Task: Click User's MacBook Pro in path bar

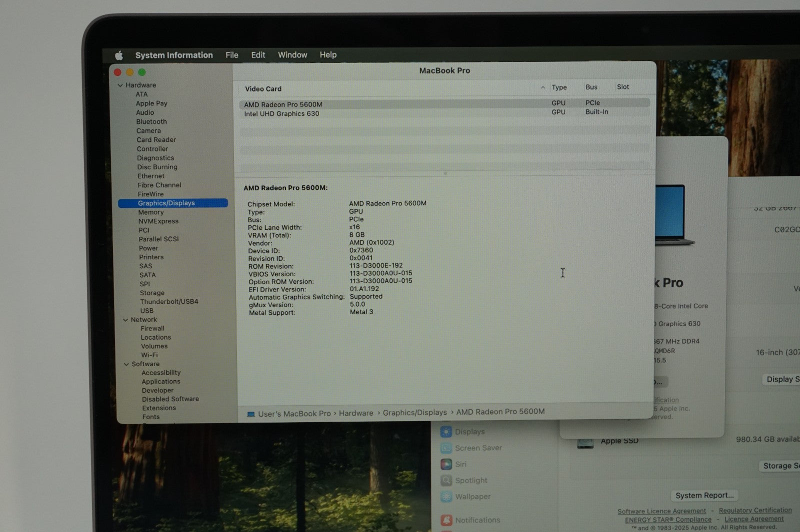Action: point(289,414)
